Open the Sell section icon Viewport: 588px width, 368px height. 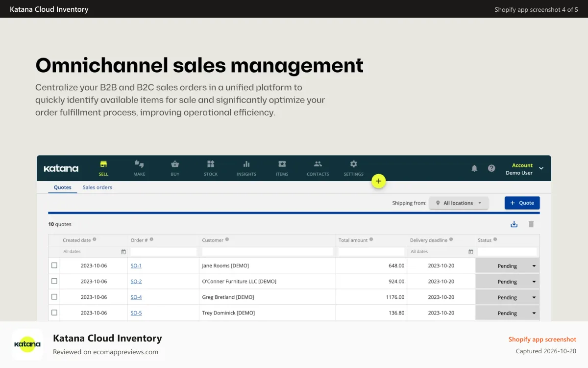click(x=103, y=164)
